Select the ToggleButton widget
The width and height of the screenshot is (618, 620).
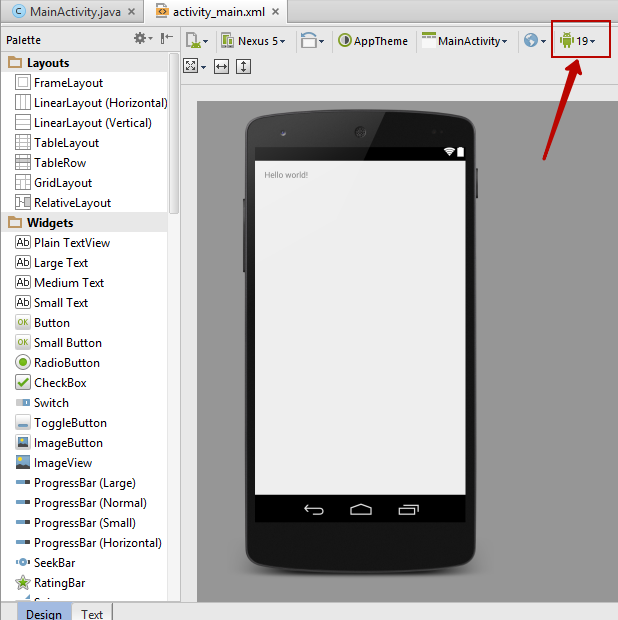(x=85, y=423)
